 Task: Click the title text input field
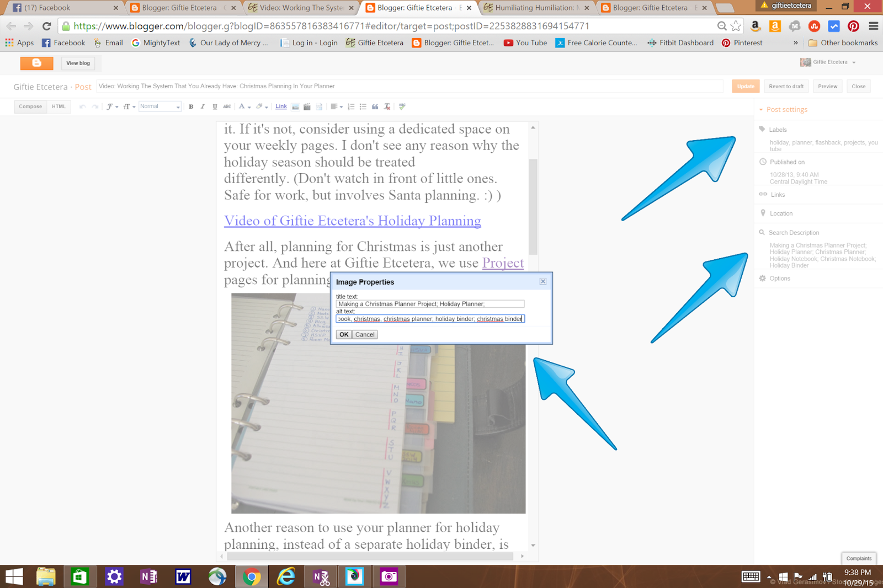[x=430, y=304]
